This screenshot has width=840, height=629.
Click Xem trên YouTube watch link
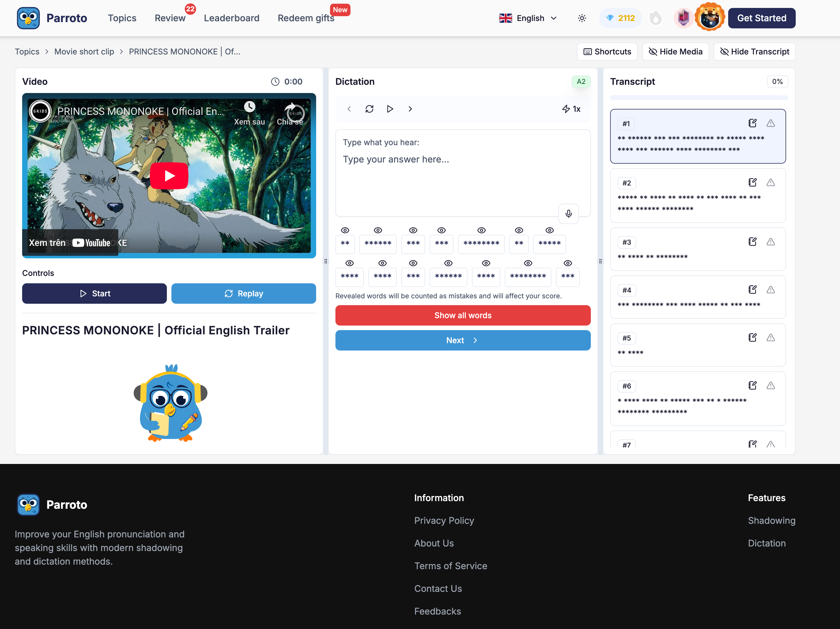(x=70, y=243)
